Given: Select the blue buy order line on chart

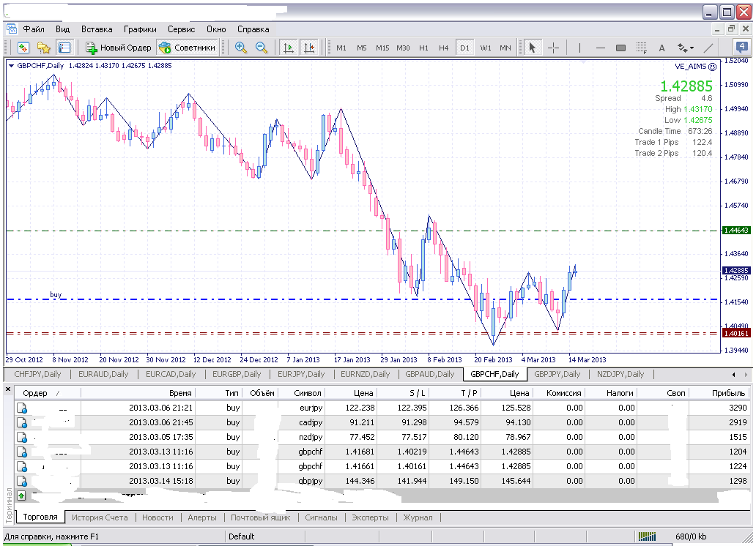Looking at the screenshot, I should point(362,299).
